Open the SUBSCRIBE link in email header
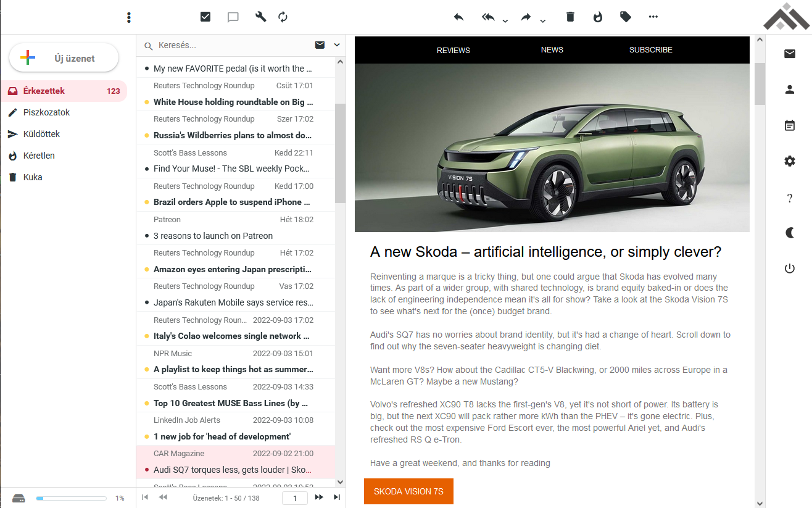Image resolution: width=812 pixels, height=508 pixels. tap(651, 49)
